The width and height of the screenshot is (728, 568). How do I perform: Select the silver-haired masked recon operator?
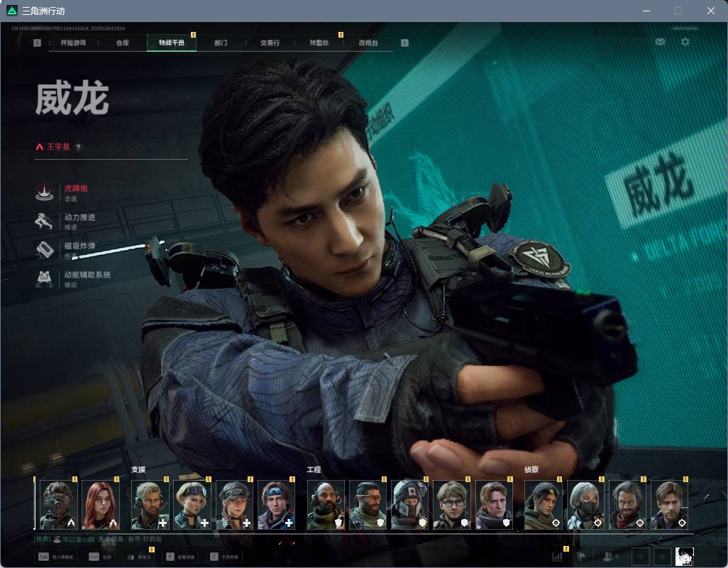point(585,505)
